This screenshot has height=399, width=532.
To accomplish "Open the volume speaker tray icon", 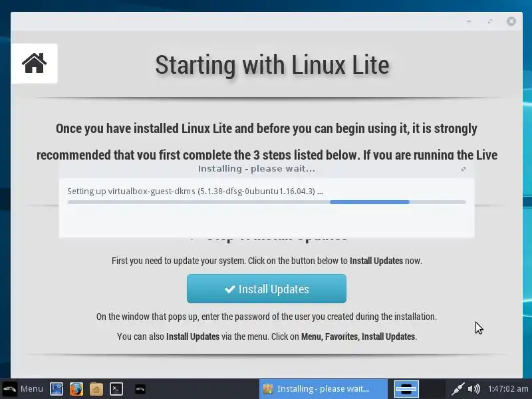I will point(474,389).
